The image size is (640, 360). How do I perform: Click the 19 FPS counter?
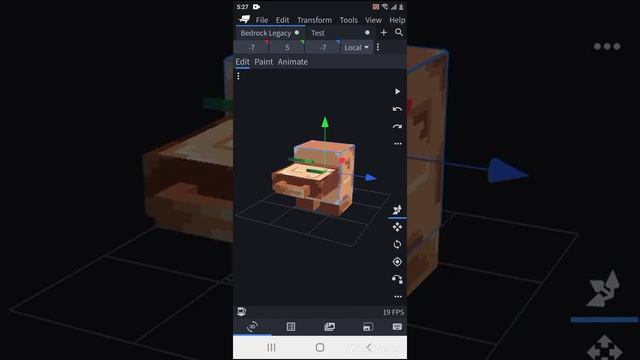pyautogui.click(x=393, y=312)
